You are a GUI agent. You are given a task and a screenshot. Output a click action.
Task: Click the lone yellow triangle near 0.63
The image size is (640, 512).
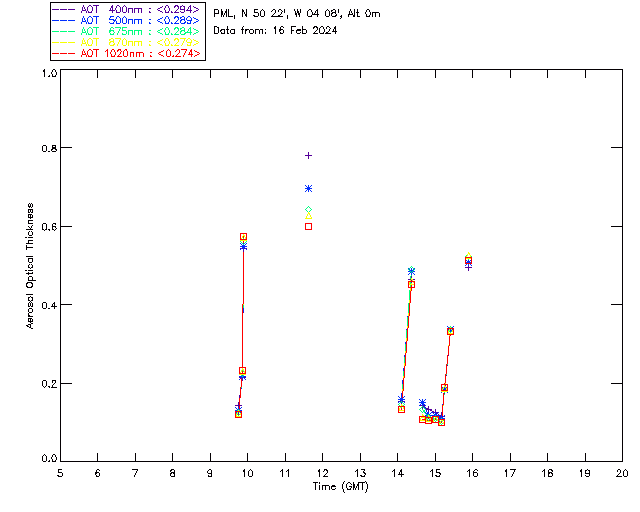(x=309, y=216)
